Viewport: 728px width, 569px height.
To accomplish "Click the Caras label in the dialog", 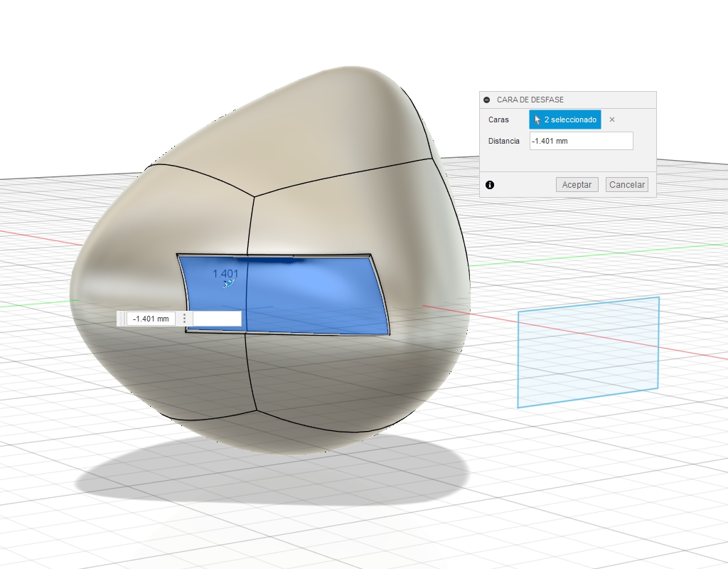I will [x=498, y=120].
